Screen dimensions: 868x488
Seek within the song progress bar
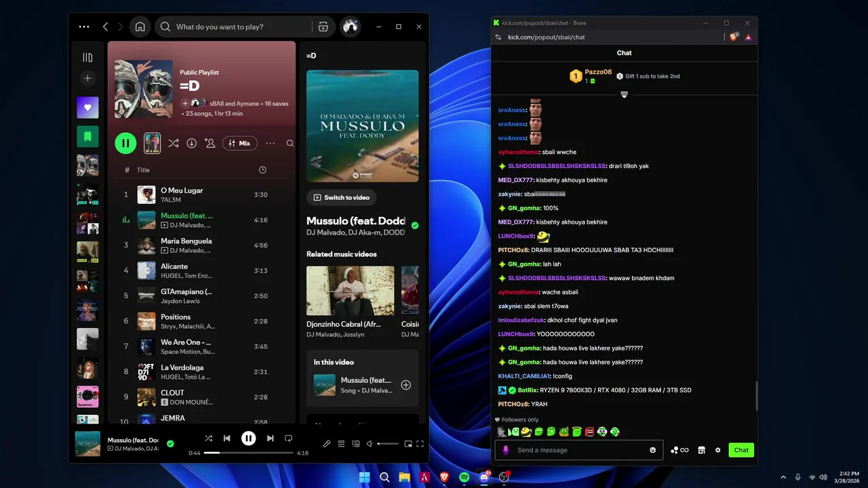point(248,453)
